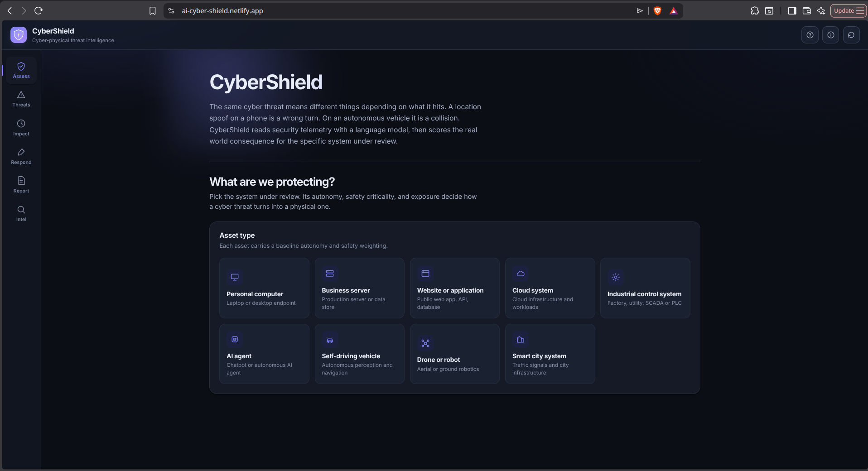
Task: Select the Website or application asset
Action: 455,288
